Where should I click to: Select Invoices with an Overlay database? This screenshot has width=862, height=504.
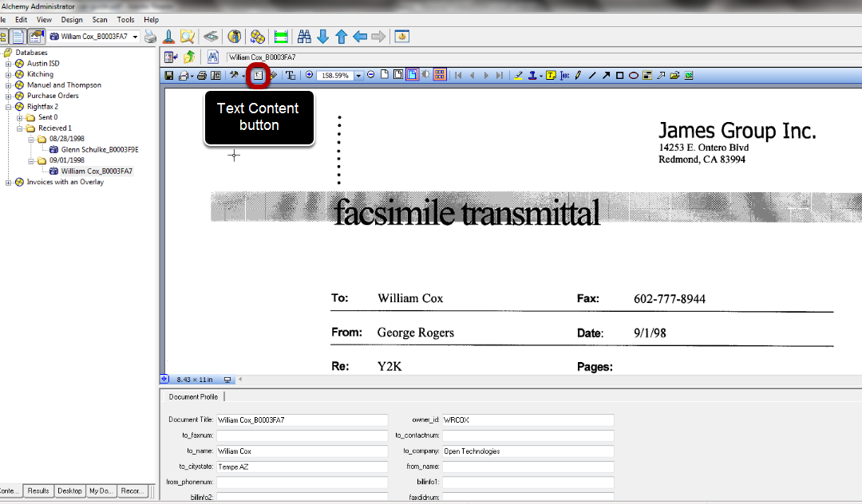(65, 182)
